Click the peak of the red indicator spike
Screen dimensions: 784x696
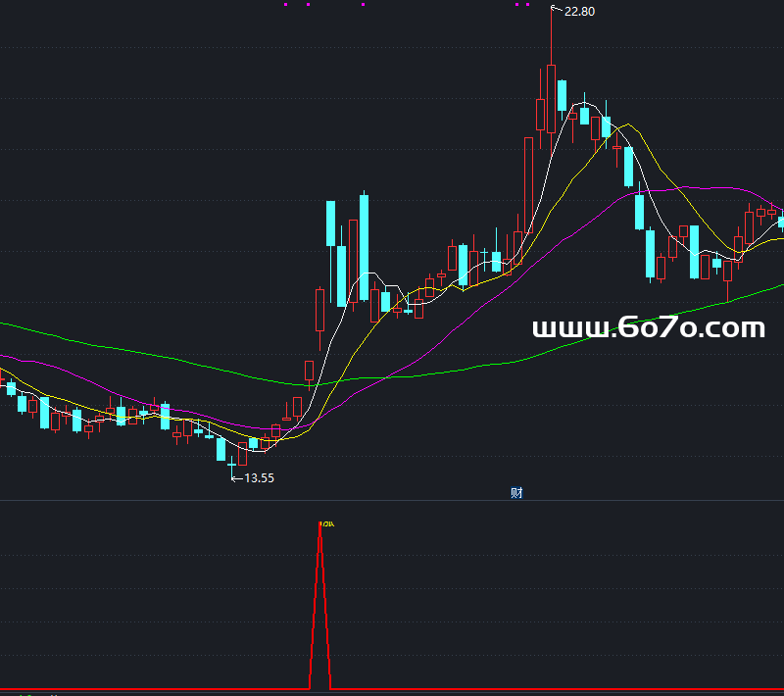point(320,526)
